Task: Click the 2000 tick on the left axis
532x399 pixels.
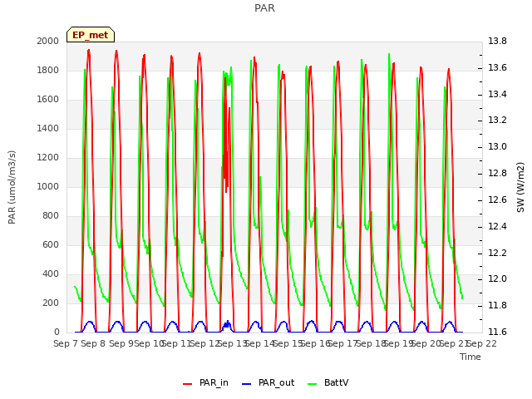Action: [48, 41]
